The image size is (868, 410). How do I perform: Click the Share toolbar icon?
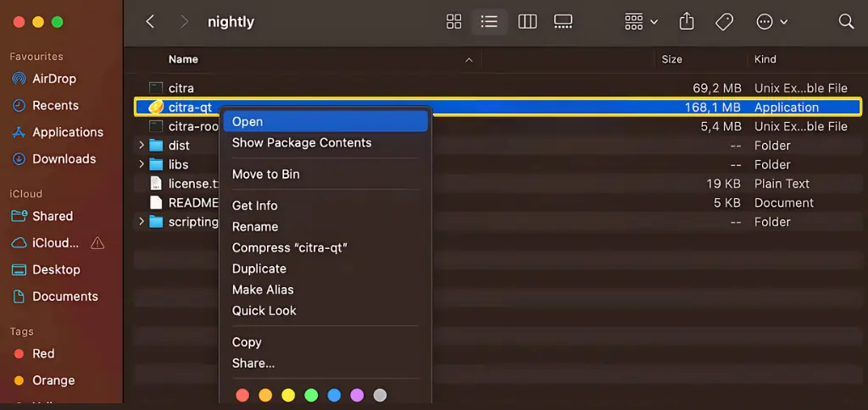click(687, 22)
